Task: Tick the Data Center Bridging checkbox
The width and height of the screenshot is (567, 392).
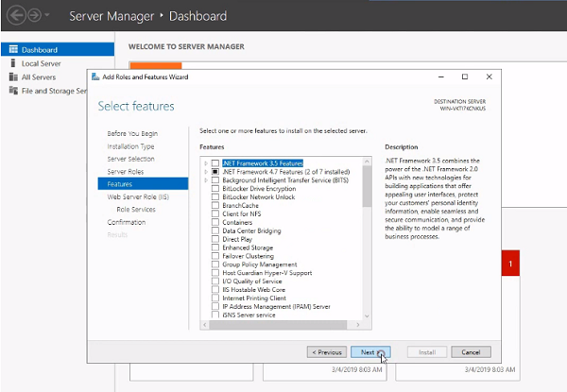Action: click(215, 230)
